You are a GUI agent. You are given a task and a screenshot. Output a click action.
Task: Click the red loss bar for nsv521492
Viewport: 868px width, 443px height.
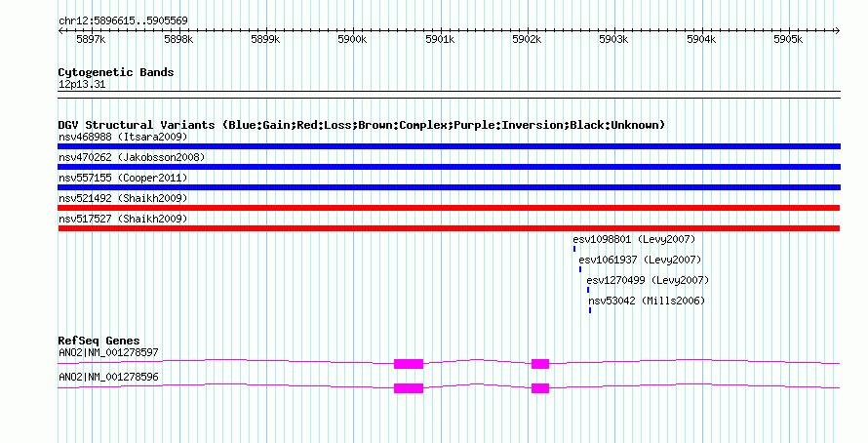[449, 208]
